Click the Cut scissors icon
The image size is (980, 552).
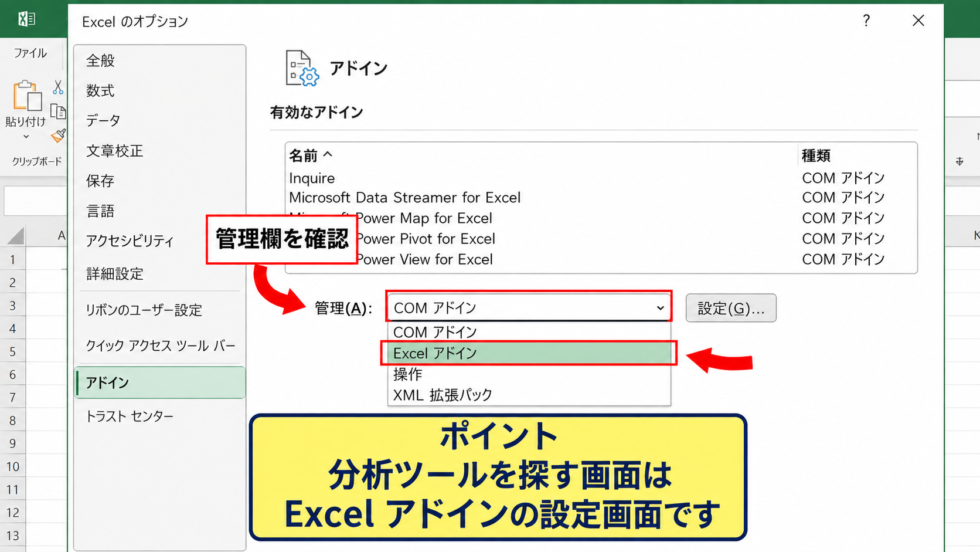coord(57,87)
